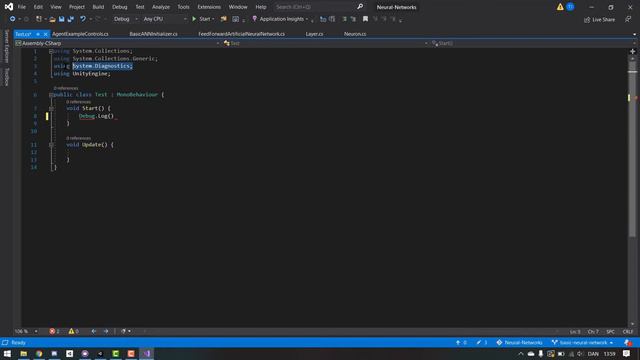The width and height of the screenshot is (640, 360).
Task: Click the Application Insights icon
Action: [255, 19]
